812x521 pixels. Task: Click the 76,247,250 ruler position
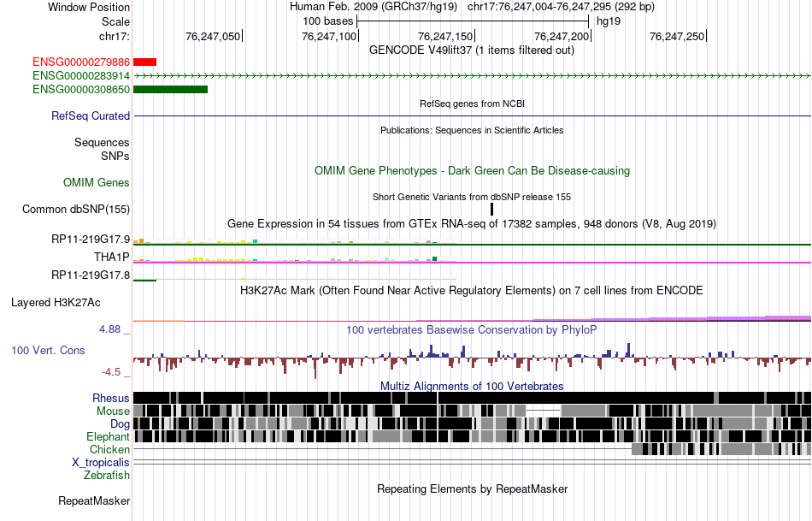[677, 36]
